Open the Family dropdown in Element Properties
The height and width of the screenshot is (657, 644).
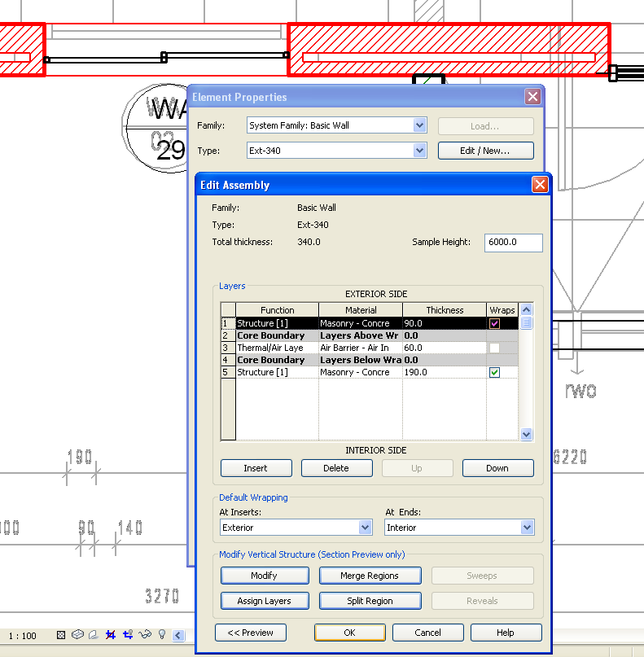(x=419, y=125)
